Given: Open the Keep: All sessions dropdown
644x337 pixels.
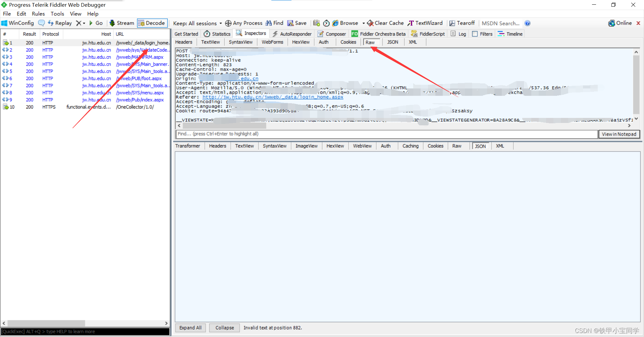Looking at the screenshot, I should (197, 23).
